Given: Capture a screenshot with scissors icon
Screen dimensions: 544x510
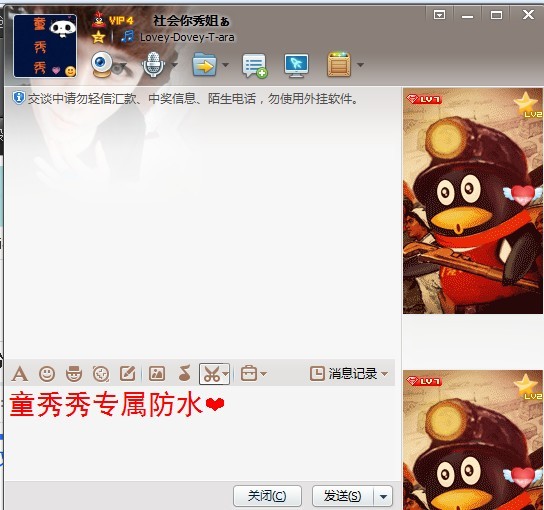Looking at the screenshot, I should (x=211, y=374).
